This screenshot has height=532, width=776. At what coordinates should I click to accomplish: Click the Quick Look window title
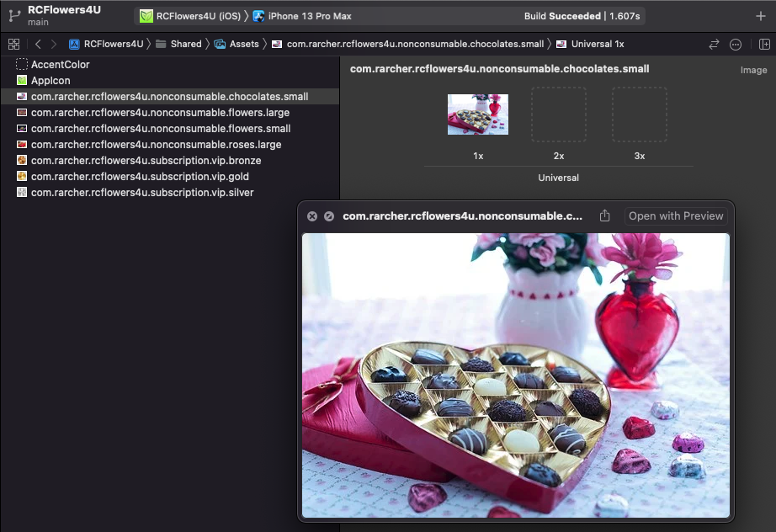pyautogui.click(x=462, y=216)
